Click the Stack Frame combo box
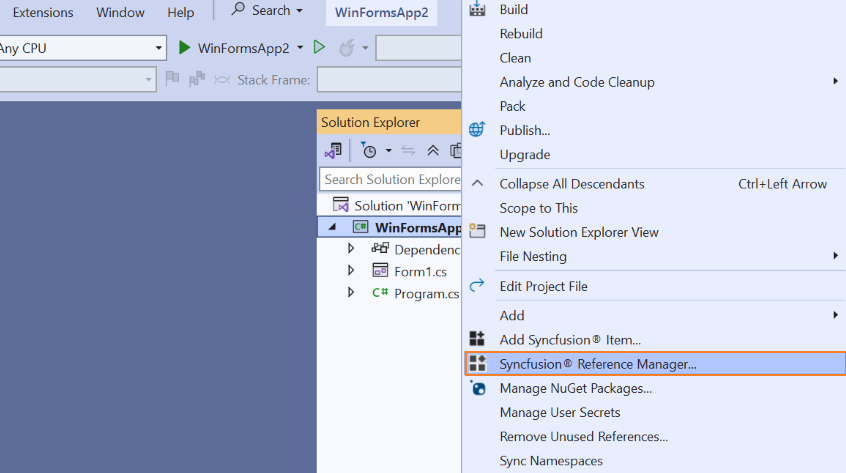The width and height of the screenshot is (846, 473). [x=389, y=80]
